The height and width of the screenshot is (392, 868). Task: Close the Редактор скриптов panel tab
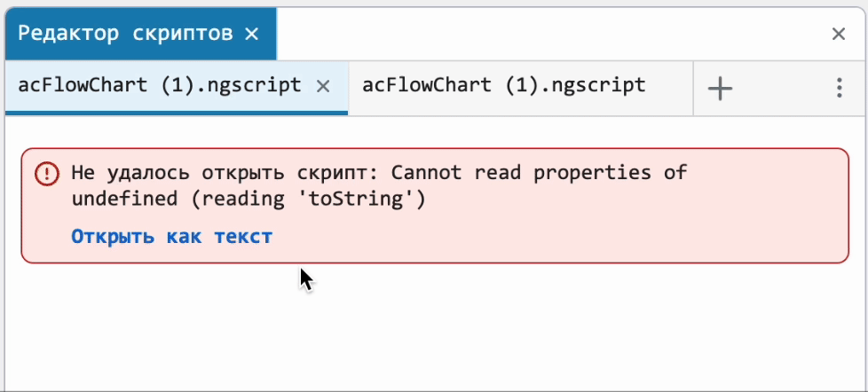[252, 35]
